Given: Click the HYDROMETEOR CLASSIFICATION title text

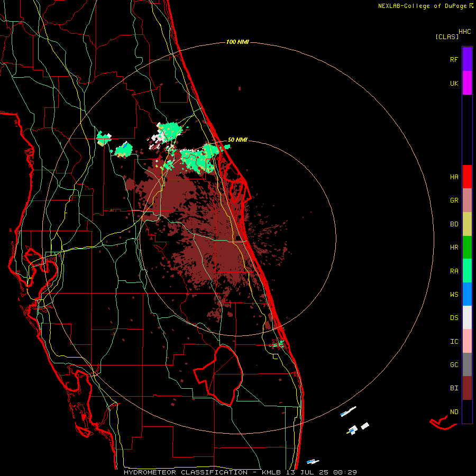Looking at the screenshot, I should coord(186,472).
